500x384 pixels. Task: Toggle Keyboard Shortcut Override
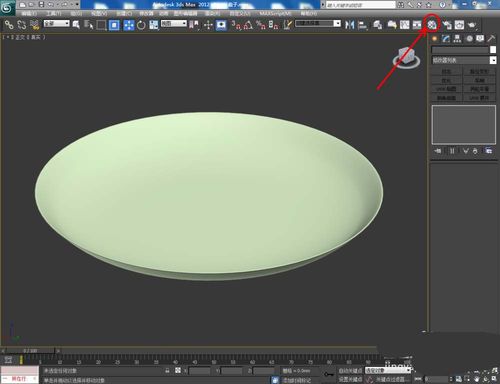point(221,25)
